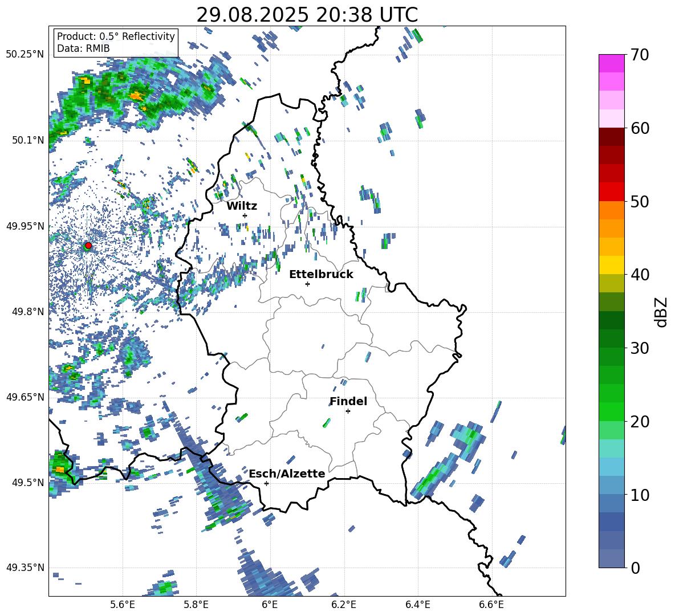Click the 60 dBZ colorbar tick label
This screenshot has width=675, height=616.
[x=639, y=128]
